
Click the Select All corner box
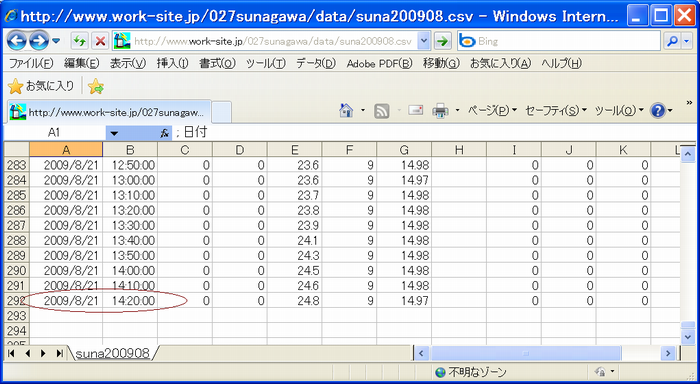point(17,150)
